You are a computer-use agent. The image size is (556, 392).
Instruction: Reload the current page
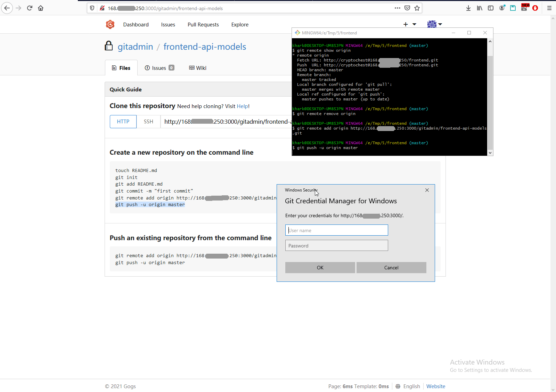point(30,8)
